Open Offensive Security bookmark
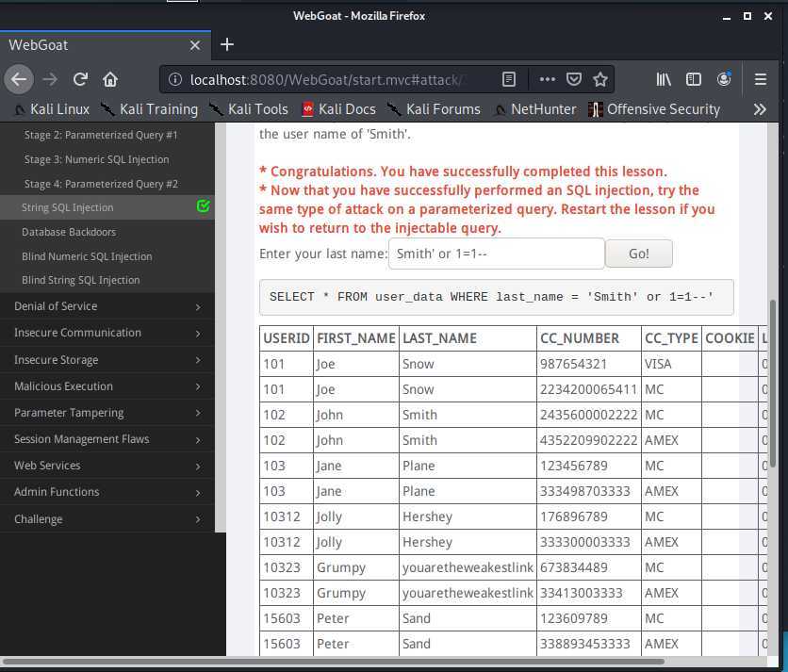 (654, 109)
